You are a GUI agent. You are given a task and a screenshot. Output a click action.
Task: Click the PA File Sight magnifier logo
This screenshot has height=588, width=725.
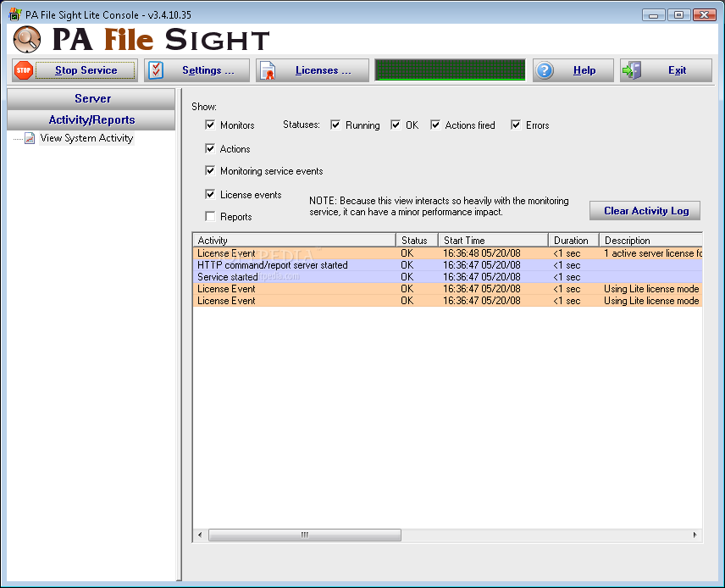click(x=27, y=39)
